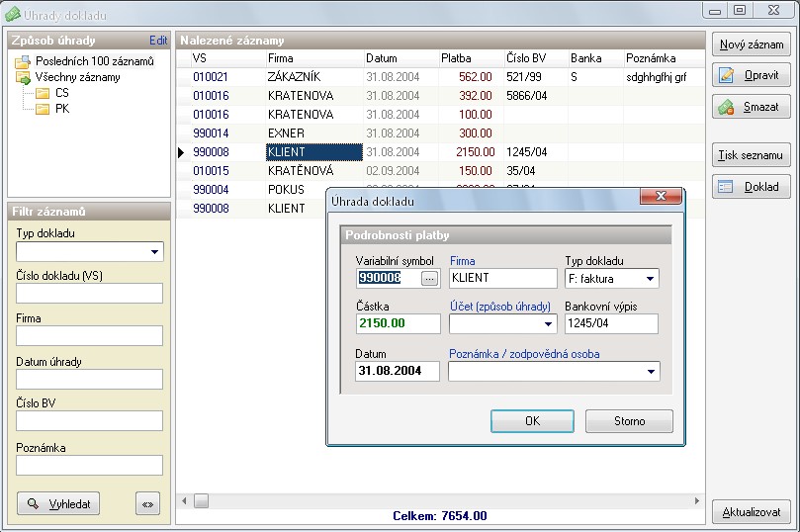This screenshot has height=532, width=800.
Task: Click the Aktualizovat button
Action: (751, 512)
